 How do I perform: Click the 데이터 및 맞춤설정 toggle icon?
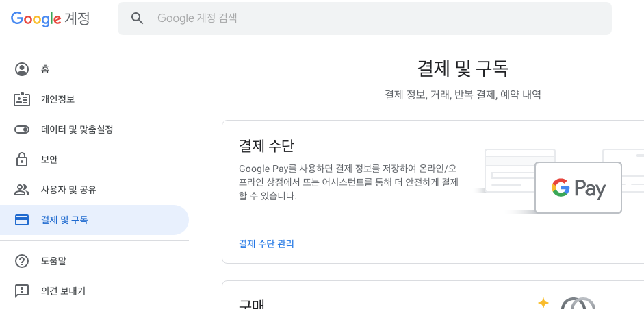pos(22,130)
